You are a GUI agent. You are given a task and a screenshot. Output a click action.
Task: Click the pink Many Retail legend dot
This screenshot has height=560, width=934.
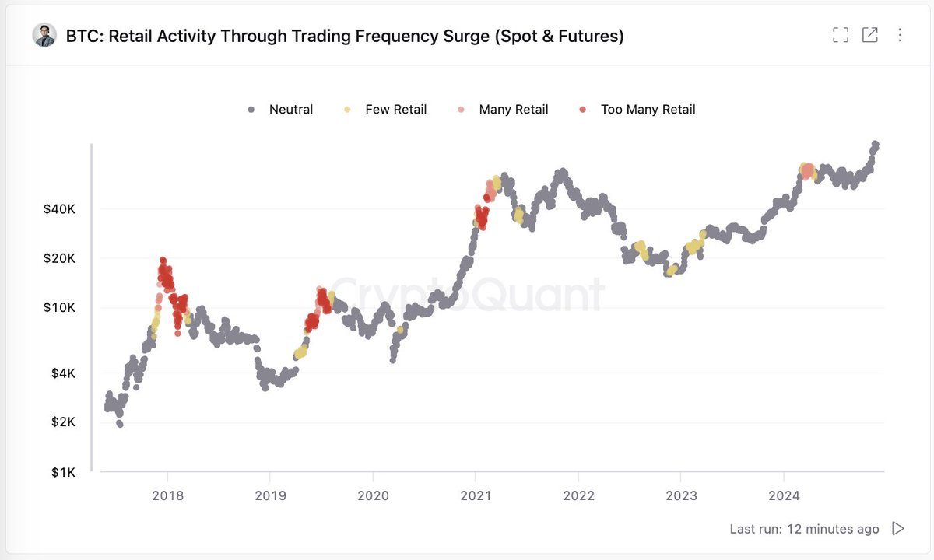click(x=462, y=110)
